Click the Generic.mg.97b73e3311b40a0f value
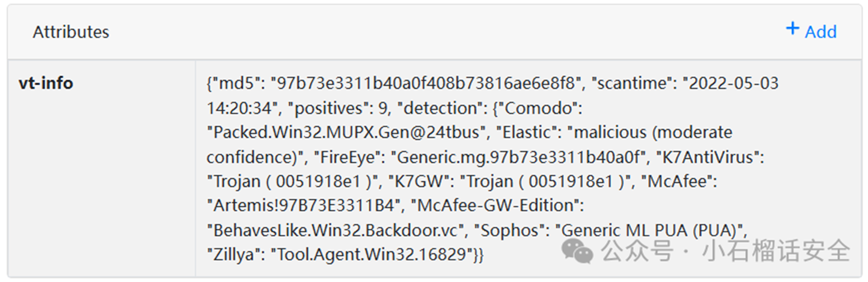 tap(519, 157)
